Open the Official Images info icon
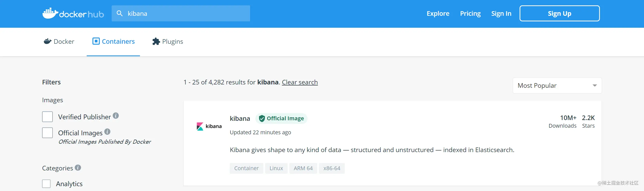This screenshot has height=191, width=644. point(107,132)
